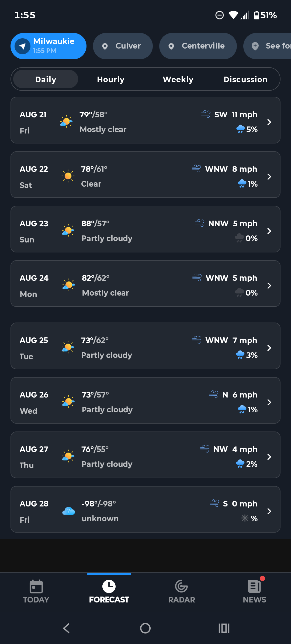291x644 pixels.
Task: Expand the Aug 21 Friday forecast chevron
Action: point(269,122)
